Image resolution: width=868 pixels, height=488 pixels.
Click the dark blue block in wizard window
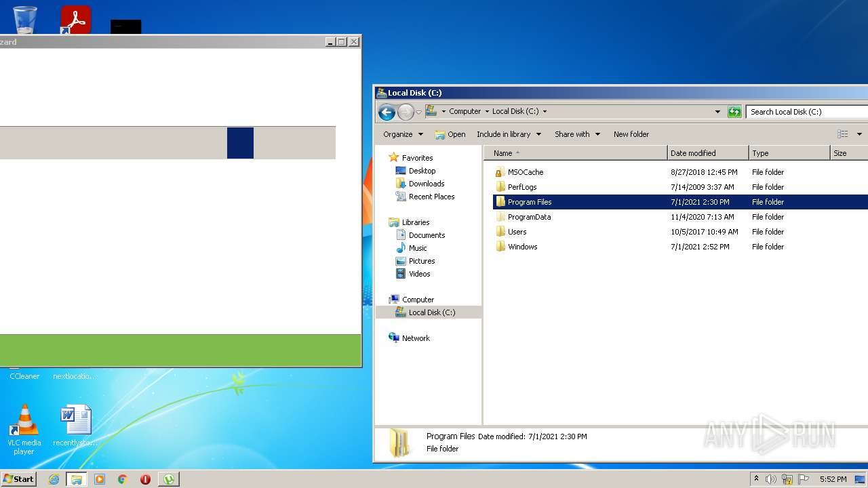[x=240, y=143]
